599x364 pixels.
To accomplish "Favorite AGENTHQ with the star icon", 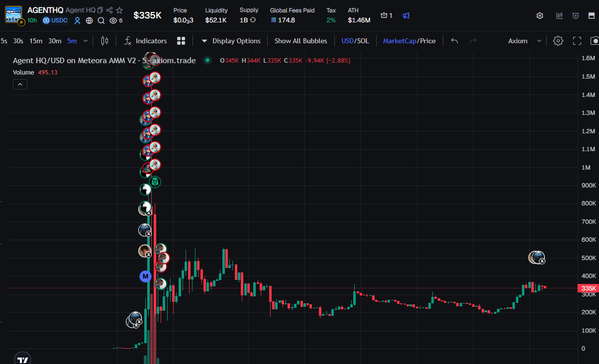I will [119, 10].
